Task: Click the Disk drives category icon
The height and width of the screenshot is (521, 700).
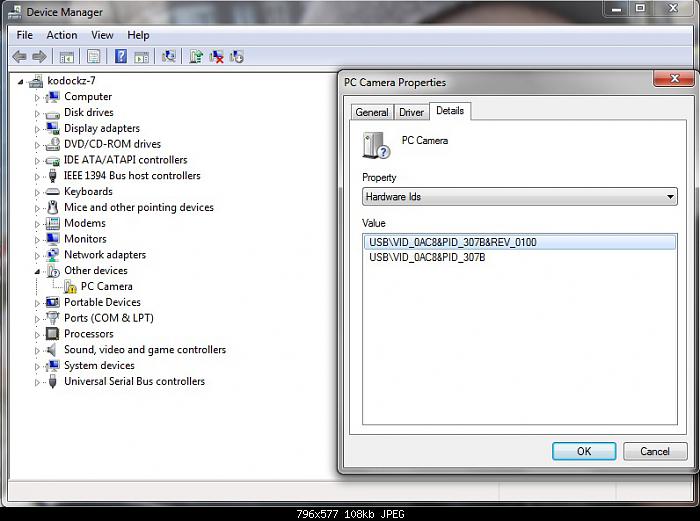Action: point(52,113)
